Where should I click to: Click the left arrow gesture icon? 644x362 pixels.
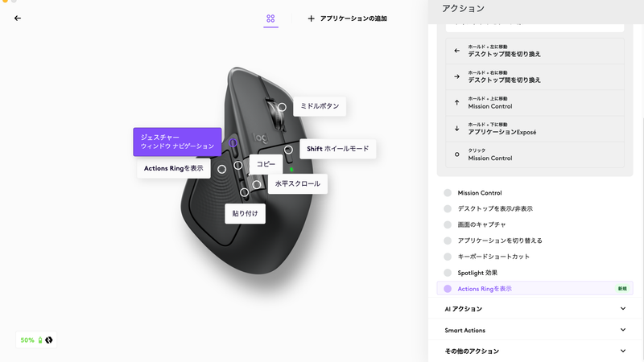456,51
